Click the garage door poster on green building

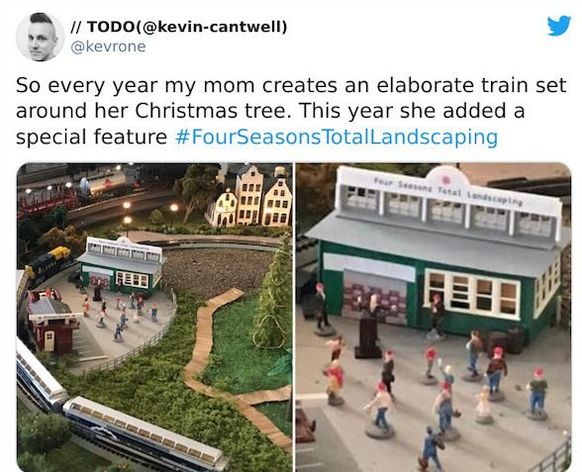(x=376, y=293)
